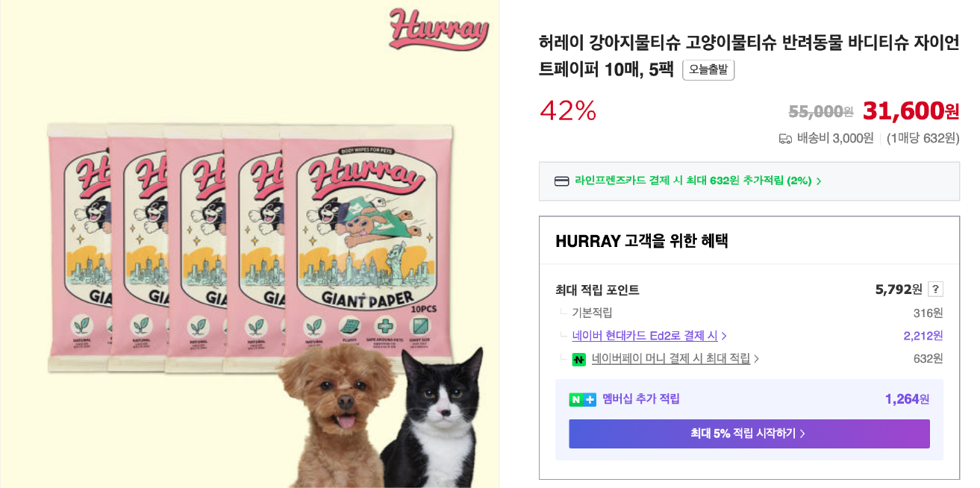Open the 라인프렌즈카드 결제 추가적립 banner
The height and width of the screenshot is (488, 980).
[749, 181]
